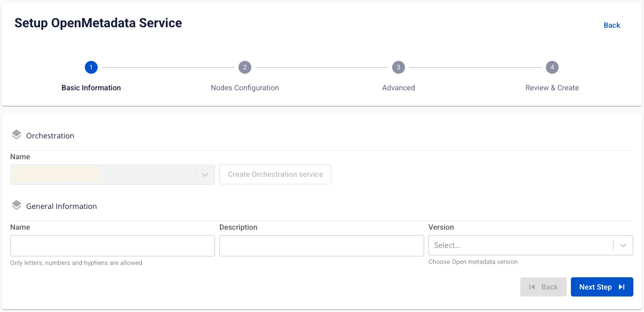
Task: Click the step 1 circle icon
Action: click(91, 67)
